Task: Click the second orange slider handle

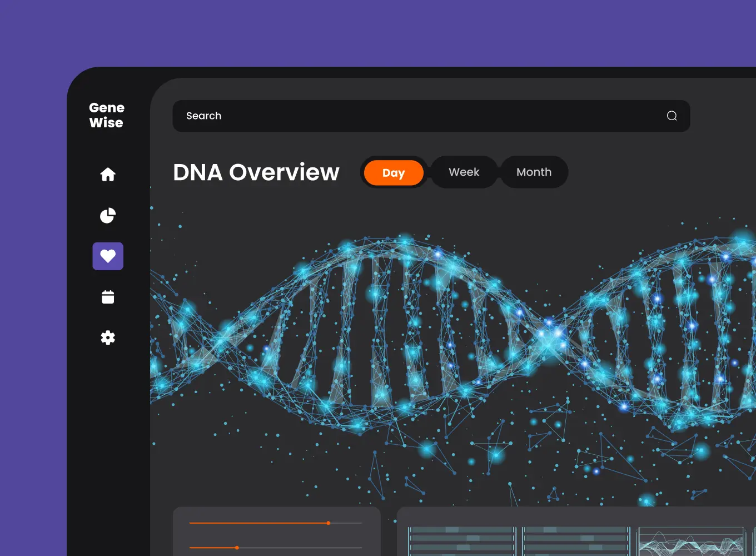Action: (237, 548)
